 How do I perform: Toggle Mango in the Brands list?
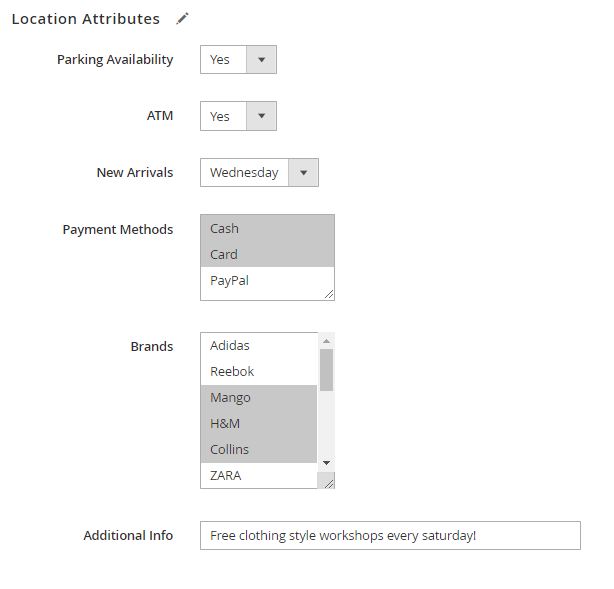(258, 398)
